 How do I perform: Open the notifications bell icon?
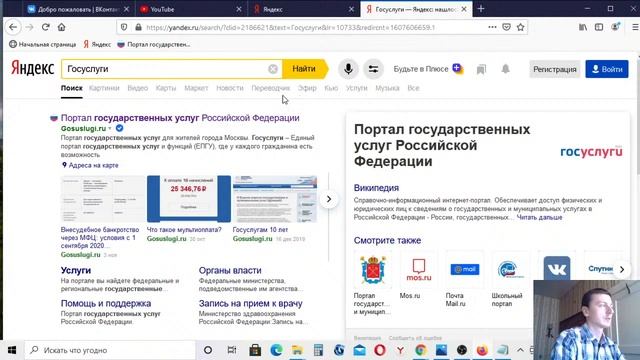pos(505,69)
